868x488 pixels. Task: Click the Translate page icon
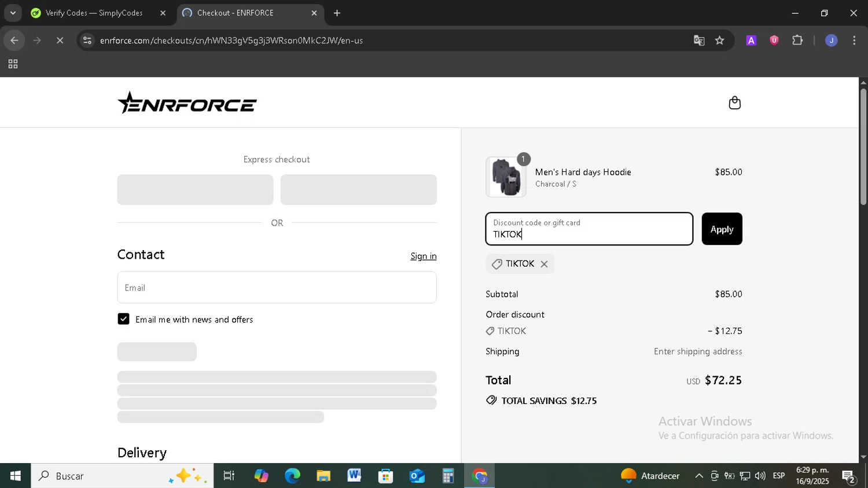(699, 41)
